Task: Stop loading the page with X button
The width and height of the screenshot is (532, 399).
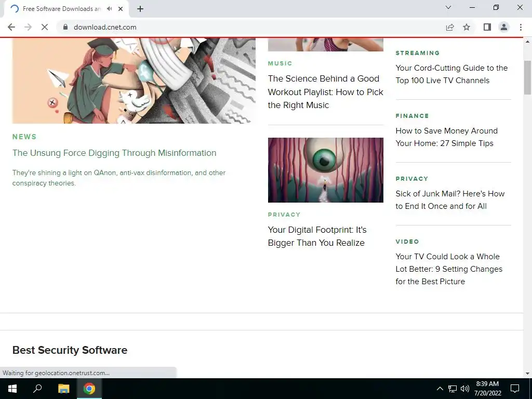Action: tap(45, 27)
